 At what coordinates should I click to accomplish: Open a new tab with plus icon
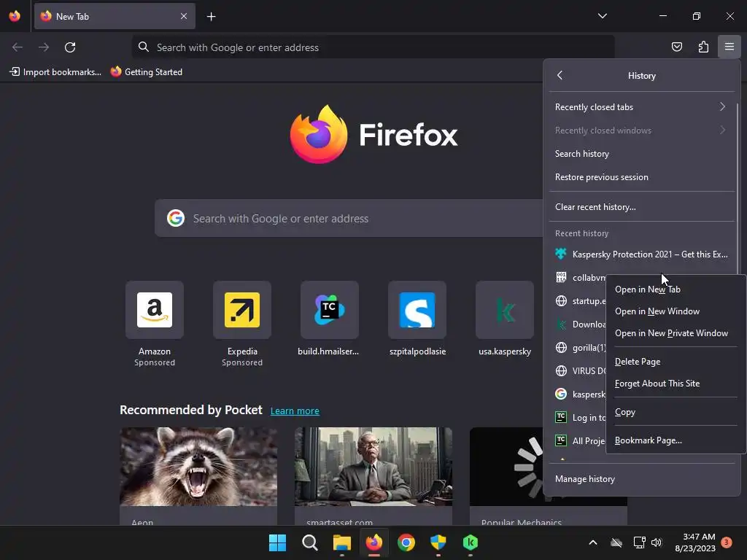tap(211, 17)
